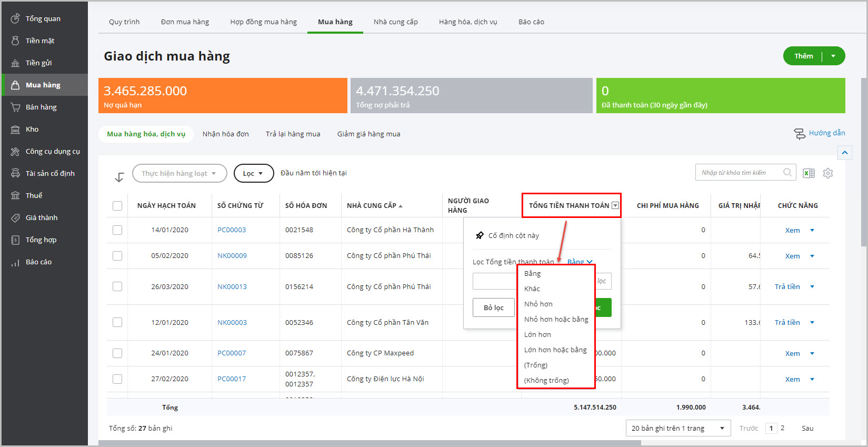Click the search magnifier icon
This screenshot has height=447, width=868.
787,172
